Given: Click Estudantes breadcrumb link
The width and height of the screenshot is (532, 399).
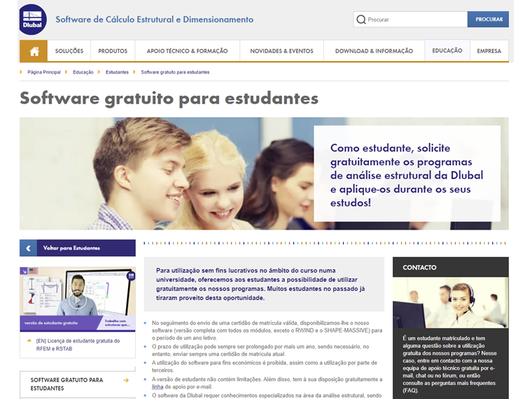Looking at the screenshot, I should (x=117, y=72).
